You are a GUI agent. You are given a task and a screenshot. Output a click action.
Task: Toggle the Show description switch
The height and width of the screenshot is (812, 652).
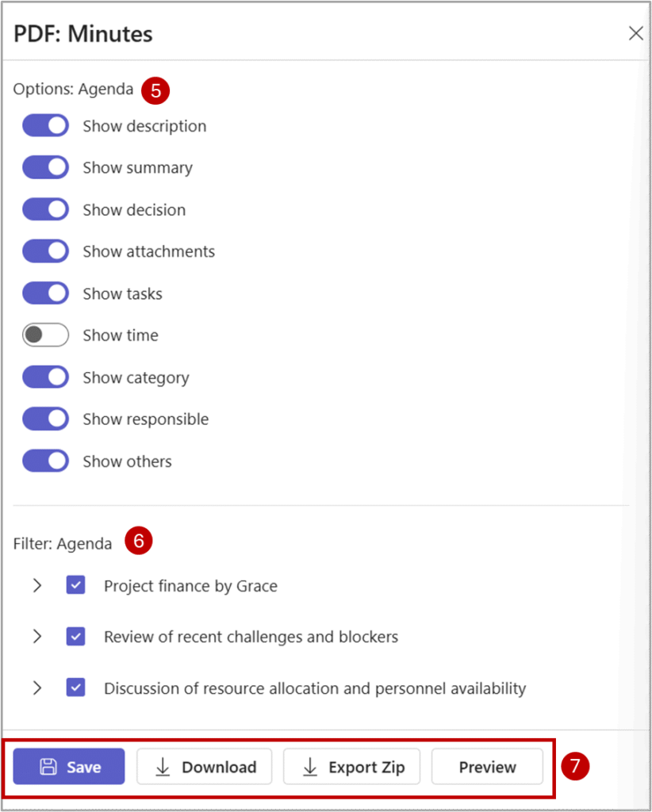click(x=46, y=126)
